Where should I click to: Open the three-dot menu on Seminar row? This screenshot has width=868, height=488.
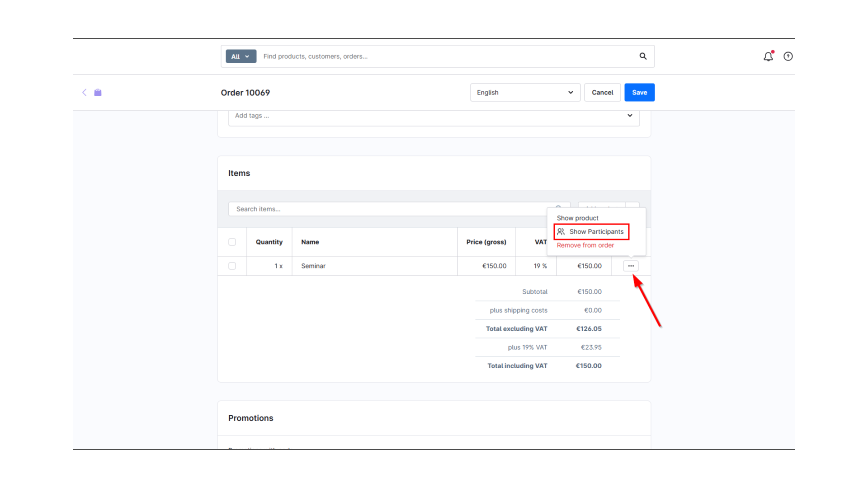point(631,266)
